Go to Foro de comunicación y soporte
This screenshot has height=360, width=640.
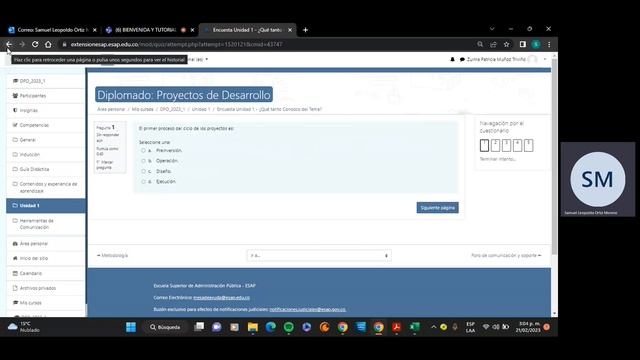click(x=506, y=256)
